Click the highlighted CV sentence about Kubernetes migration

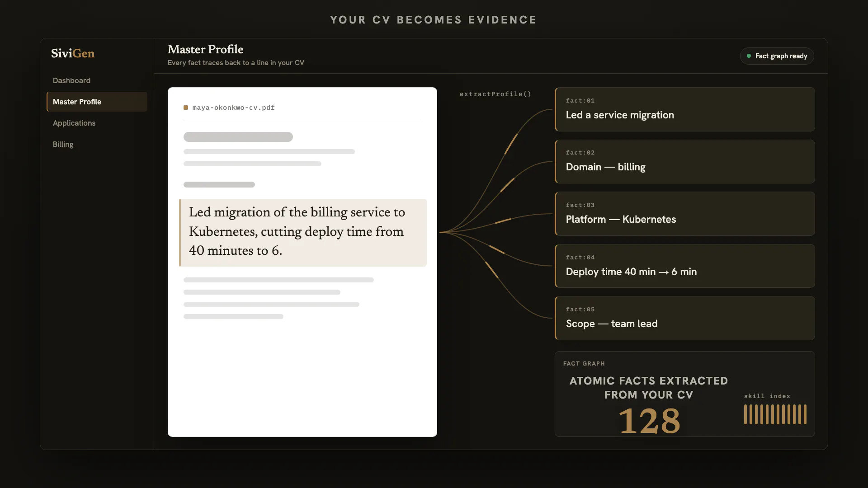[x=303, y=232]
